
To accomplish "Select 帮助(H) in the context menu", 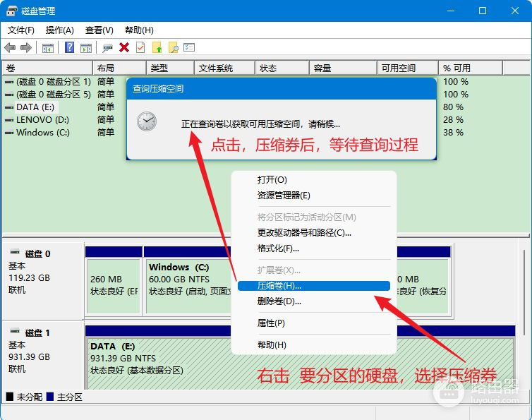I will (314, 345).
